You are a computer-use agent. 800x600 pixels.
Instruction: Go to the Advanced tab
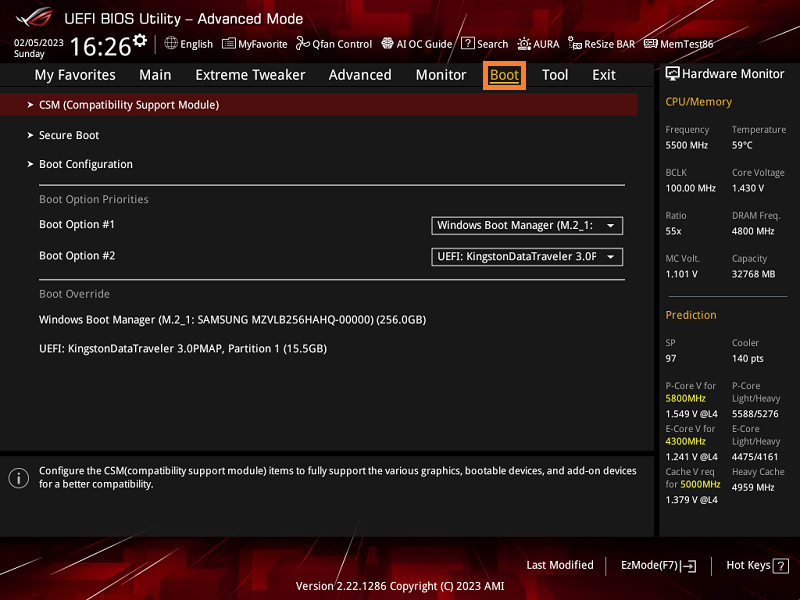point(360,75)
